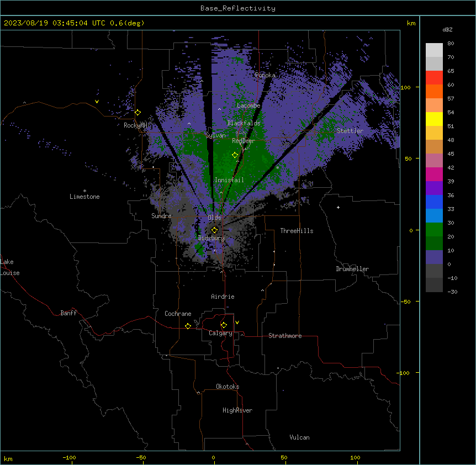The width and height of the screenshot is (476, 465).
Task: Click the Base_Reflectivity title text
Action: coord(238,8)
